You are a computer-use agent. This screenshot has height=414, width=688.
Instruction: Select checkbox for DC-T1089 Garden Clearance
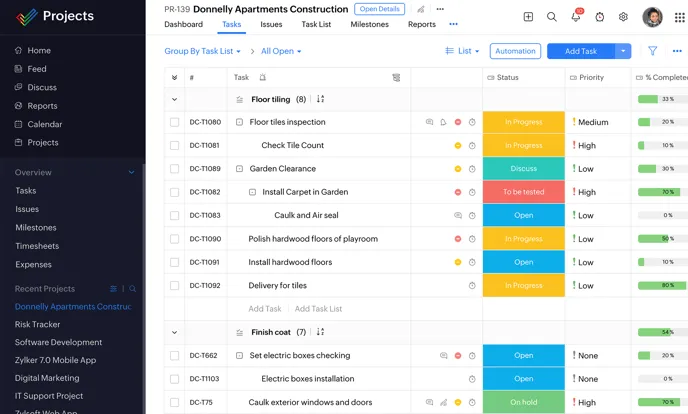tap(174, 169)
